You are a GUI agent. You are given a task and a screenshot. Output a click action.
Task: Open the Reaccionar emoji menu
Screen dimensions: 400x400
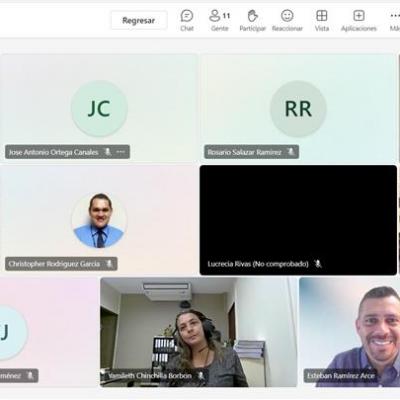[x=287, y=21]
